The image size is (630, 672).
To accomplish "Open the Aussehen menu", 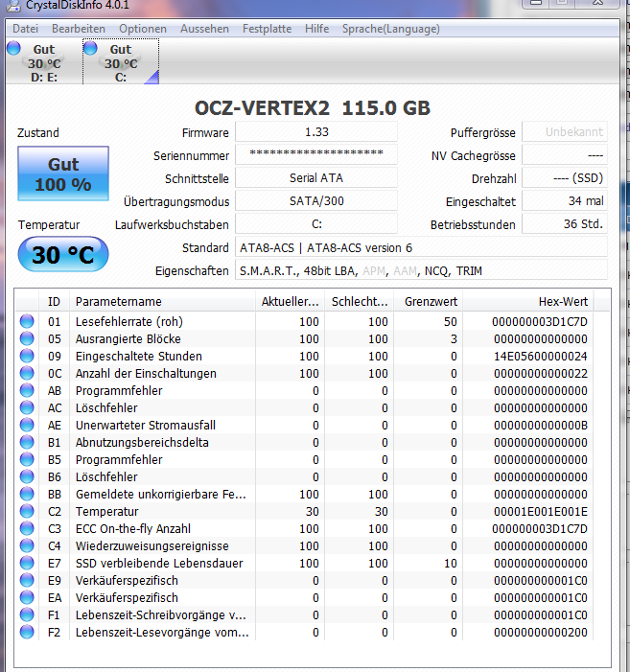I will pos(204,29).
